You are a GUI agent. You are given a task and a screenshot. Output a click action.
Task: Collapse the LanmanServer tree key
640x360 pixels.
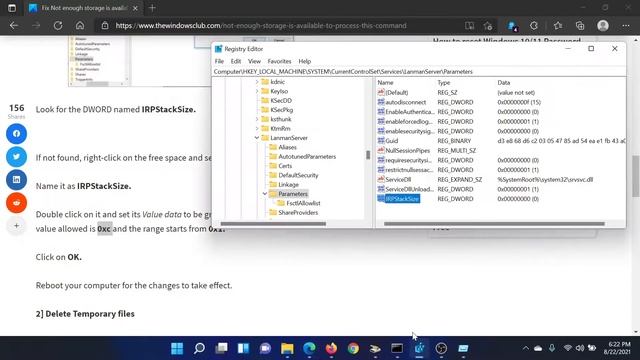[257, 138]
